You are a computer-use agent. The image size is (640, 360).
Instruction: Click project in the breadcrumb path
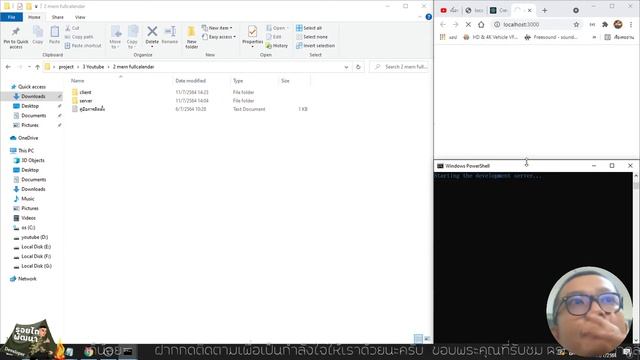(x=66, y=67)
